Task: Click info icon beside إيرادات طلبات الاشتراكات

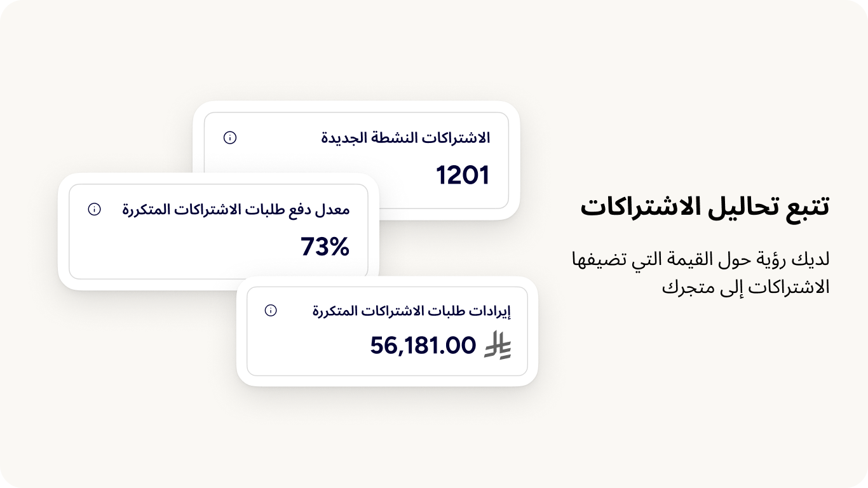Action: tap(271, 311)
